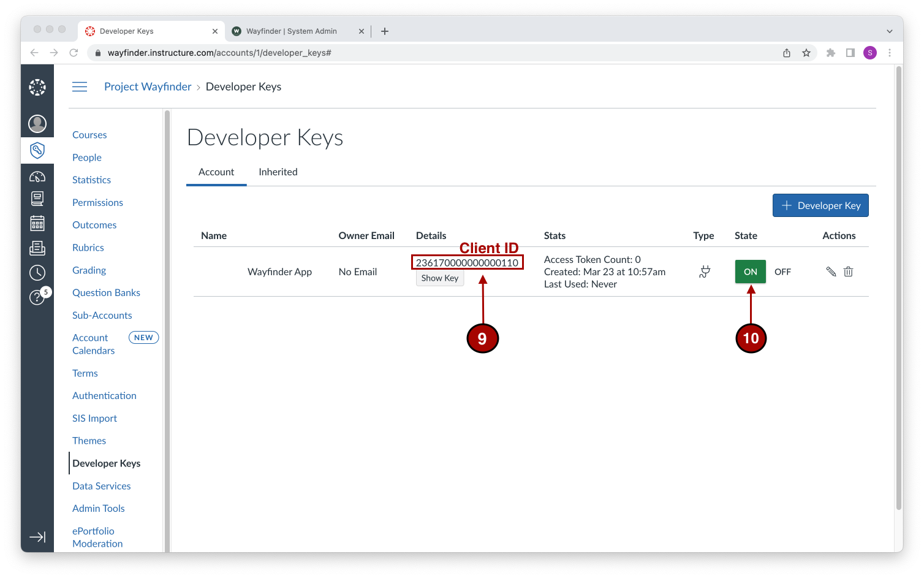
Task: Open People in account navigation
Action: click(87, 158)
